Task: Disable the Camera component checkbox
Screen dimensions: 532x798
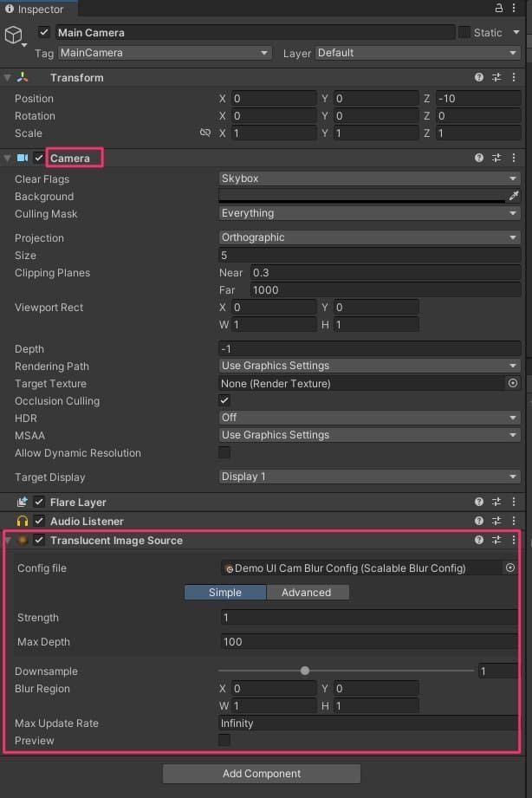Action: [x=39, y=158]
